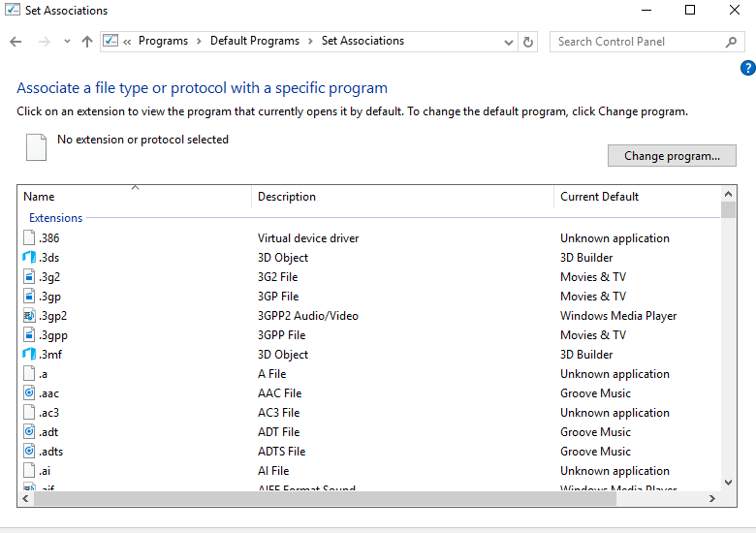The image size is (756, 533).
Task: Select the .3gp2 extension name
Action: pyautogui.click(x=53, y=316)
